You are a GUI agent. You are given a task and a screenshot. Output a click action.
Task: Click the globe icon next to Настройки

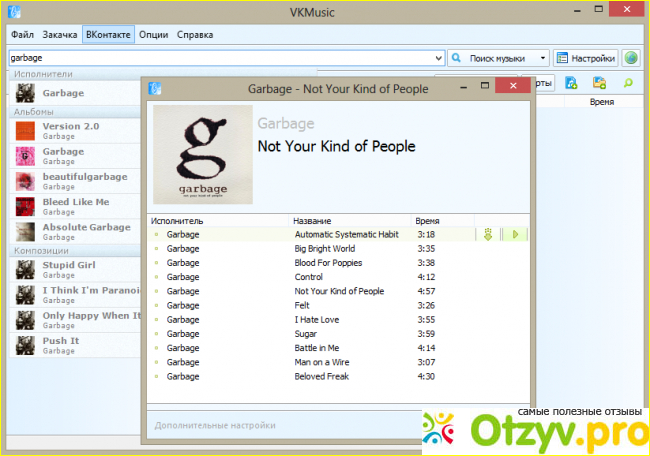pyautogui.click(x=631, y=58)
